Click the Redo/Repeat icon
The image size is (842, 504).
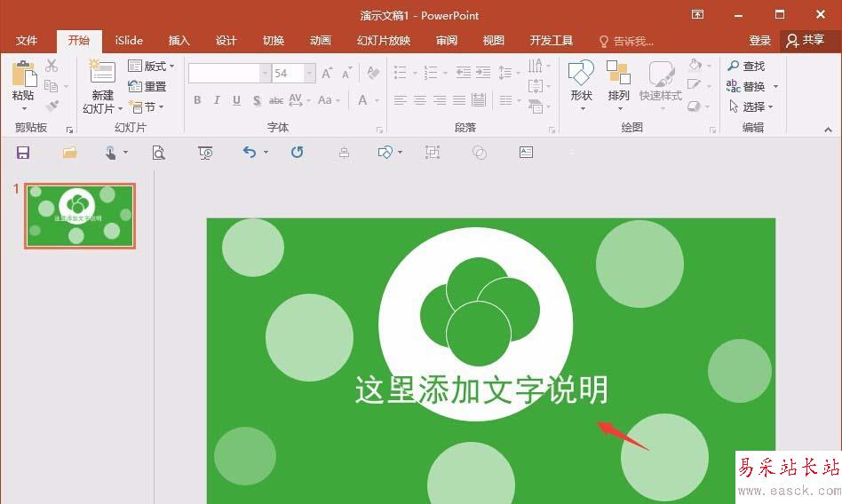297,153
